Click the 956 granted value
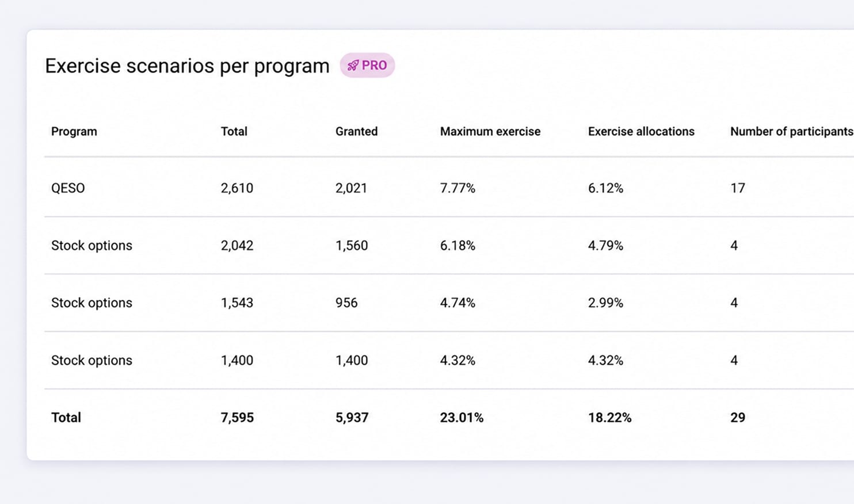This screenshot has width=854, height=504. (x=346, y=303)
